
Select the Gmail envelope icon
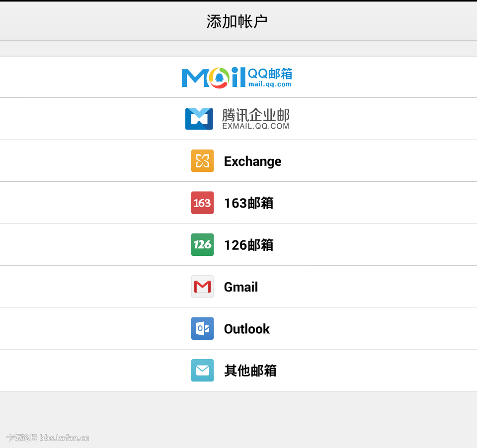[202, 287]
